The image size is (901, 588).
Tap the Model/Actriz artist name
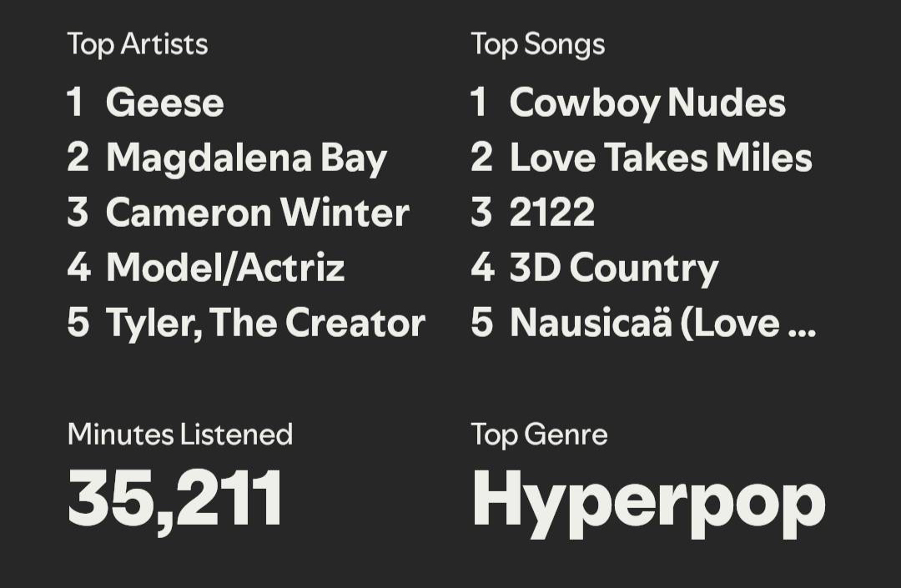point(225,268)
